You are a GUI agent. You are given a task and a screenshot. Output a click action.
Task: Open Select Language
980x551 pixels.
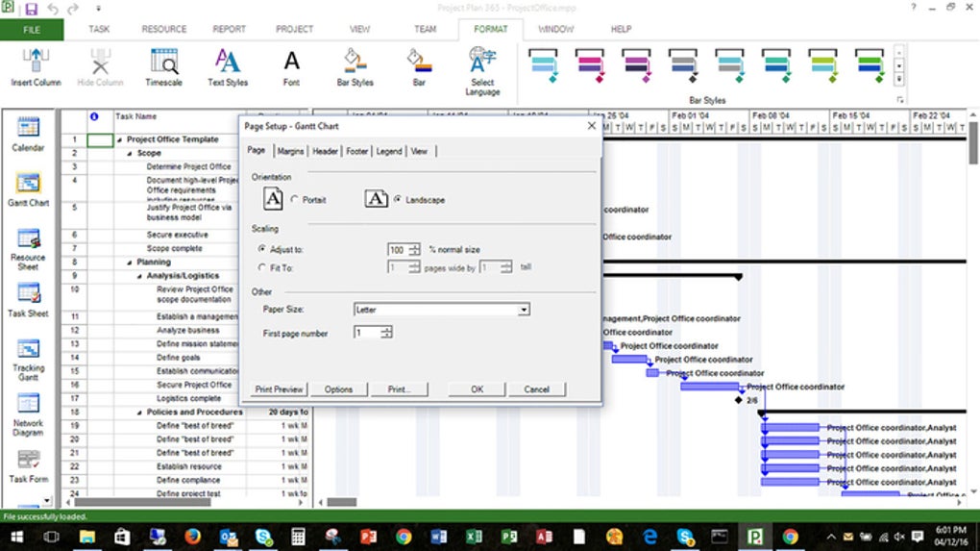point(482,71)
